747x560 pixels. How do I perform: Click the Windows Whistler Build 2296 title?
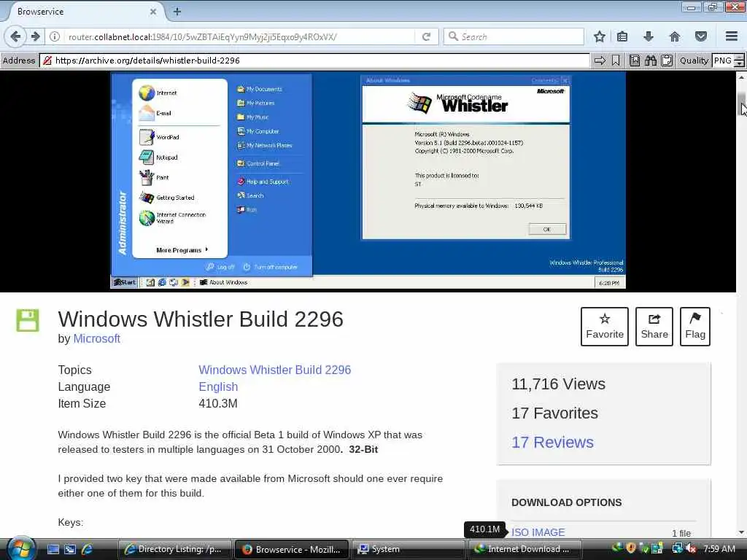coord(201,319)
